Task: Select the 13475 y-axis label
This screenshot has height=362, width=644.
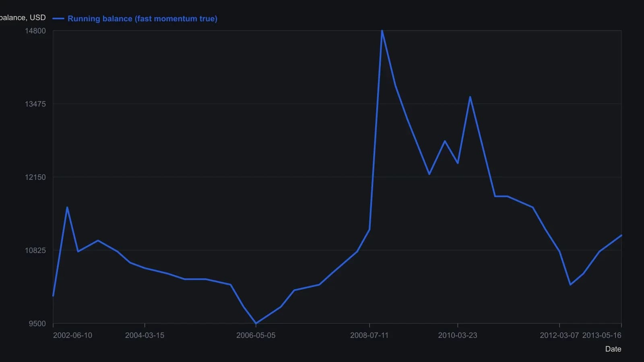Action: [x=35, y=104]
